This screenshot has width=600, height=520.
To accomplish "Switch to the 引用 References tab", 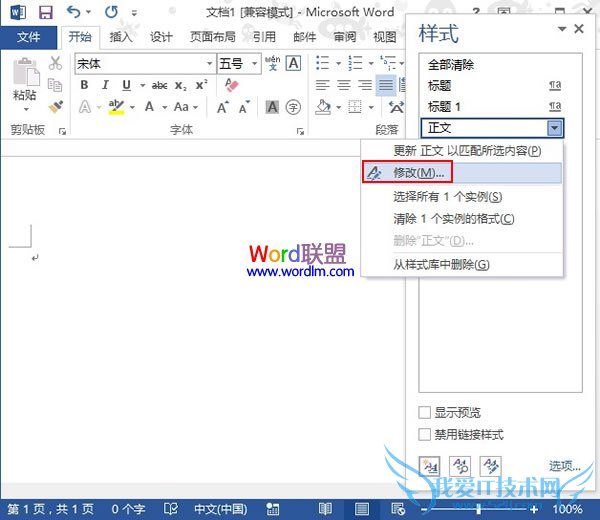I will (x=264, y=37).
